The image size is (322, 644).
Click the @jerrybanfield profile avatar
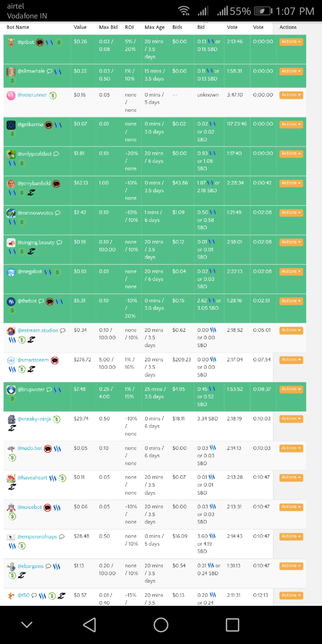pyautogui.click(x=11, y=184)
